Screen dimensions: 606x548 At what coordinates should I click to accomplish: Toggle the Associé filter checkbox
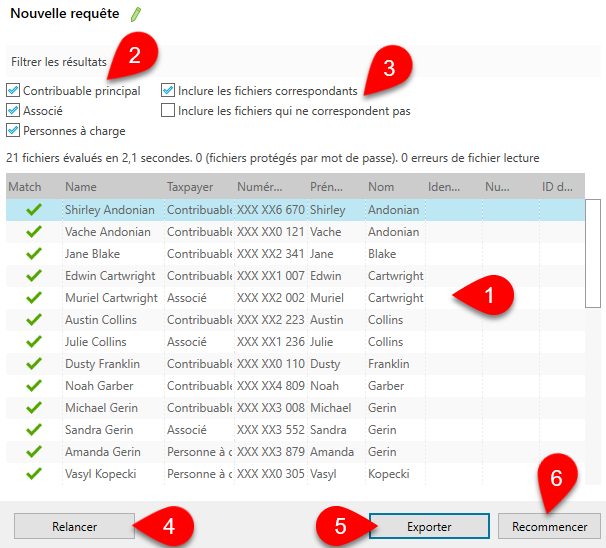pos(13,111)
